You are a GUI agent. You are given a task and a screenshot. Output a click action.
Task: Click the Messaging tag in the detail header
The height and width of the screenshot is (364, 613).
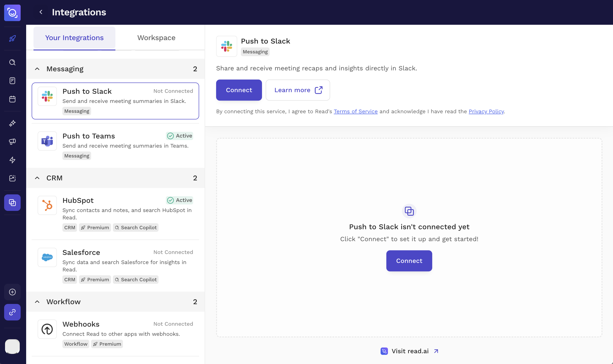pos(255,52)
